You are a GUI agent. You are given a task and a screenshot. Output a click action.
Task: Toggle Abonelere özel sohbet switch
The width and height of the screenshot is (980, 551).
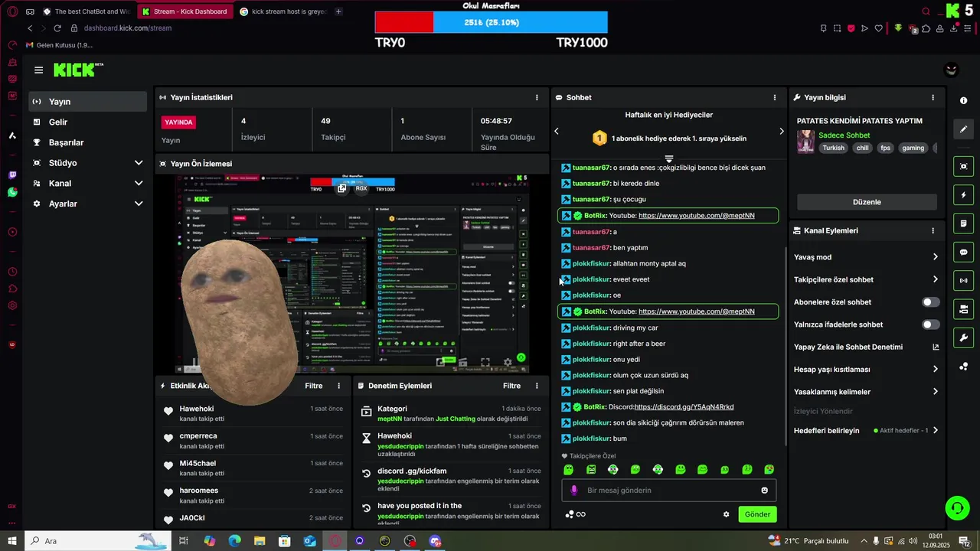pyautogui.click(x=930, y=302)
